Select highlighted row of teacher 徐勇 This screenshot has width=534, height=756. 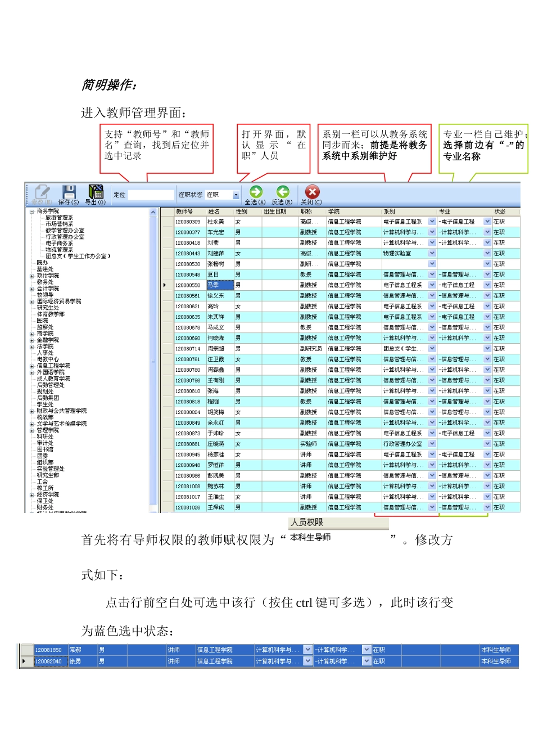pyautogui.click(x=269, y=661)
